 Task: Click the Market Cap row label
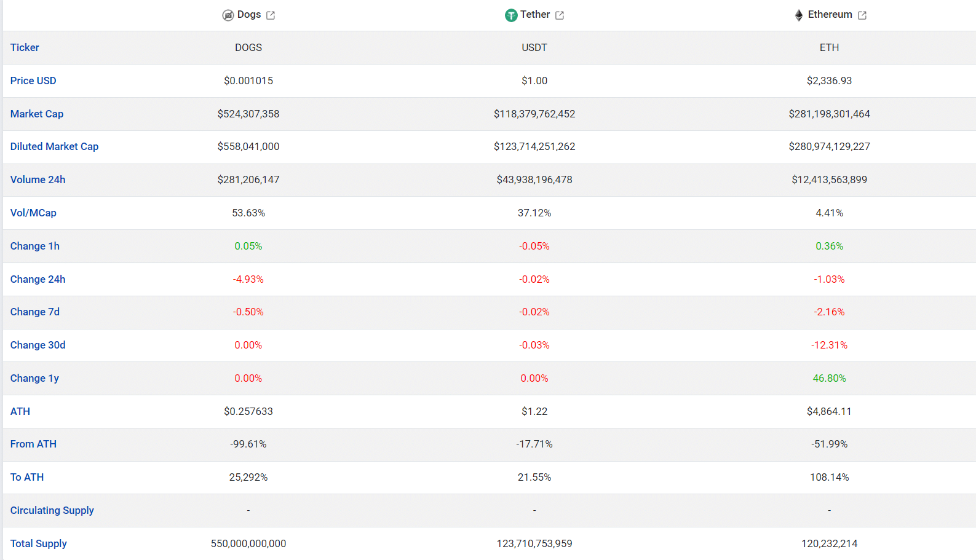pos(37,114)
